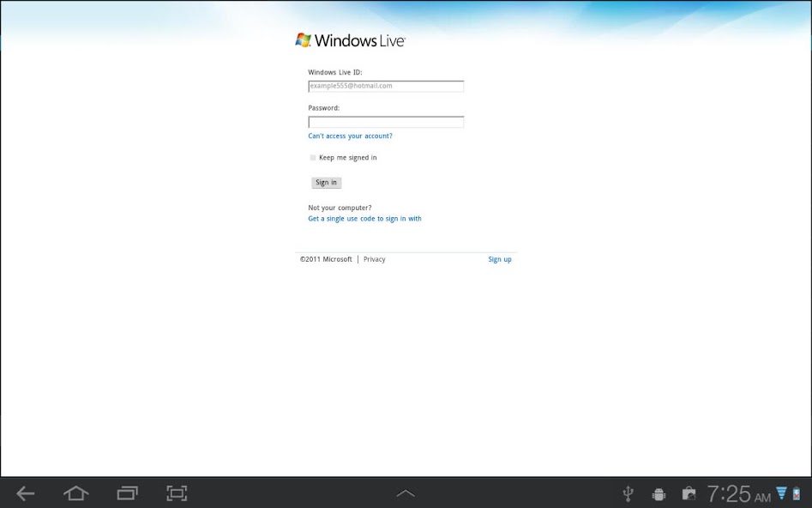Open the USB debugging notification icon
The width and height of the screenshot is (812, 508).
(658, 493)
